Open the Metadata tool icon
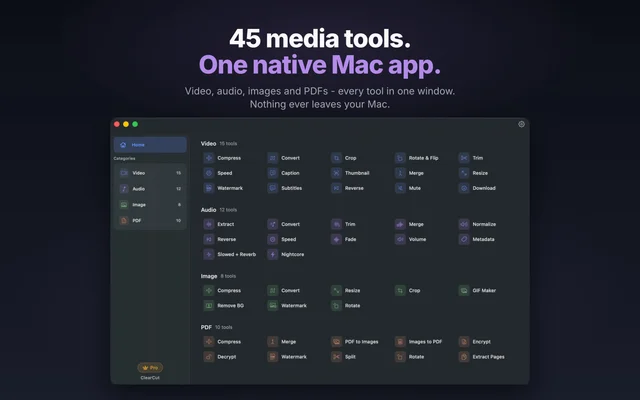 (464, 239)
